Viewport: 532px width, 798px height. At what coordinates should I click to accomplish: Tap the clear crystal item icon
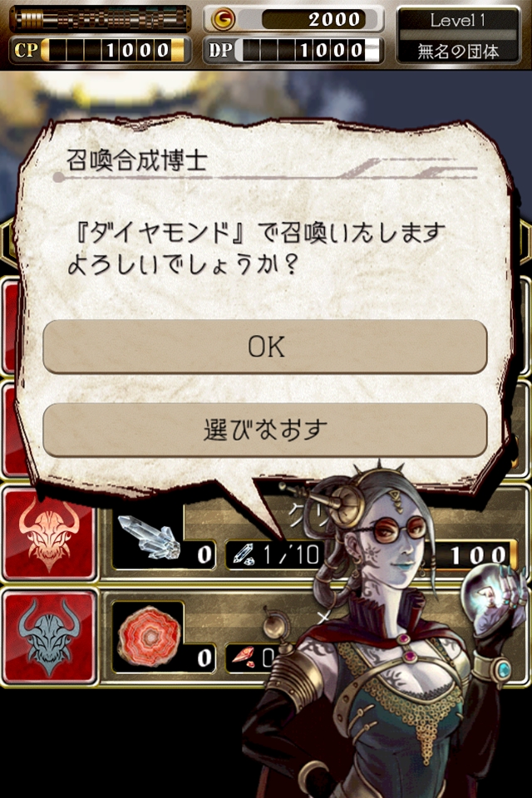[149, 537]
